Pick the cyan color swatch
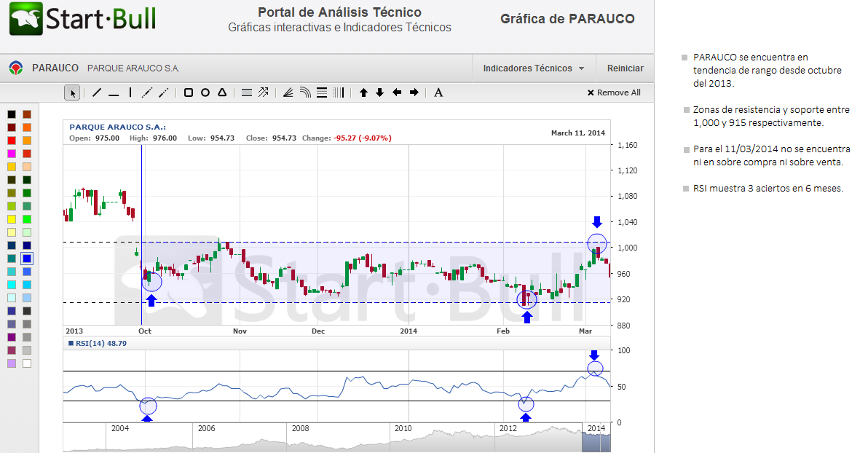Image resolution: width=868 pixels, height=453 pixels. pos(12,285)
